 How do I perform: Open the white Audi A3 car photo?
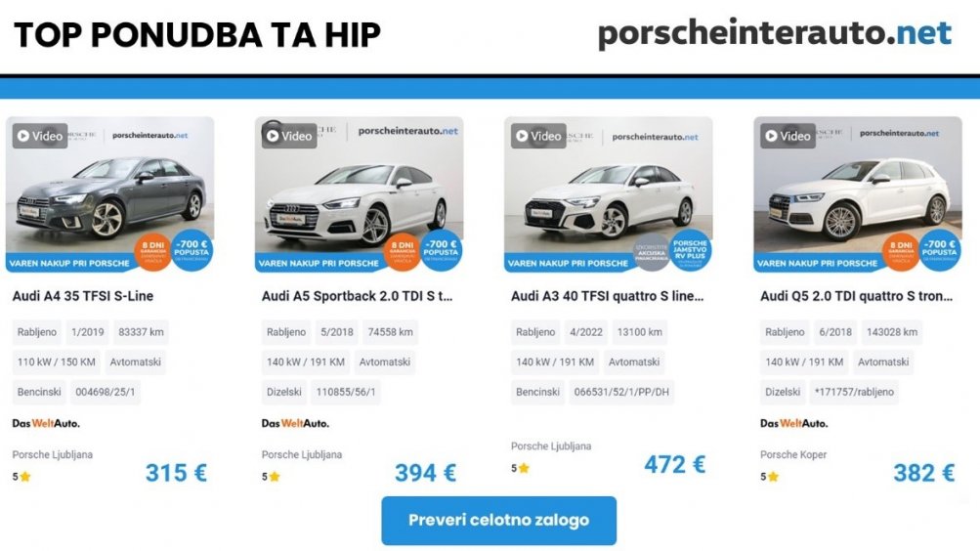[x=608, y=194]
